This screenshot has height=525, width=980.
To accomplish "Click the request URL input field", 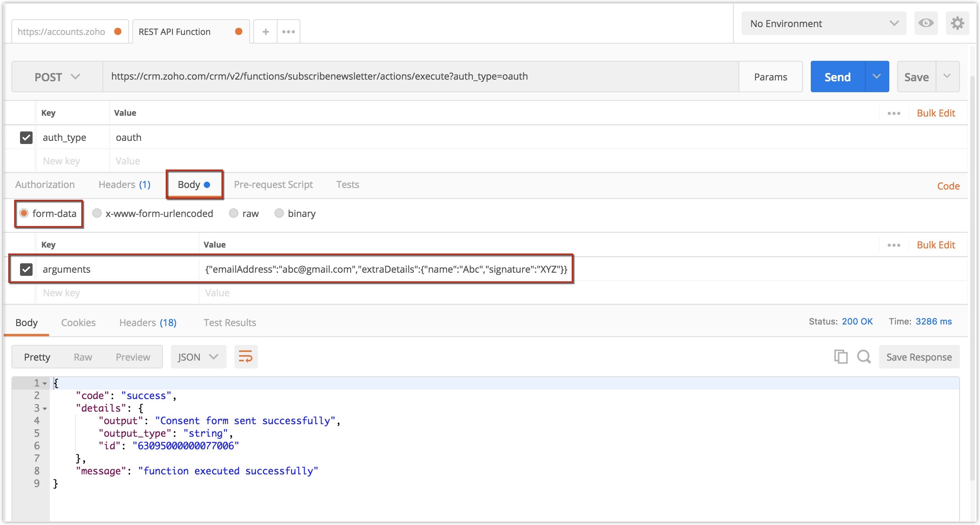I will click(x=420, y=77).
